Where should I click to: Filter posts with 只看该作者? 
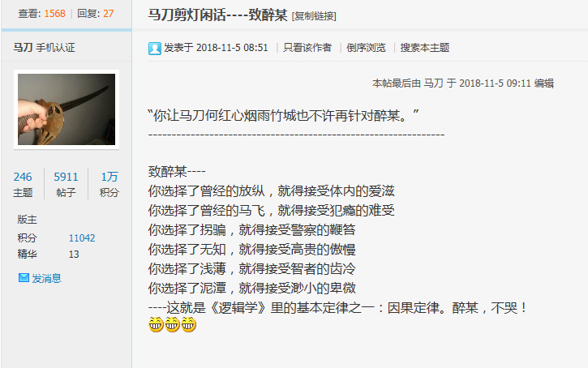tap(307, 48)
